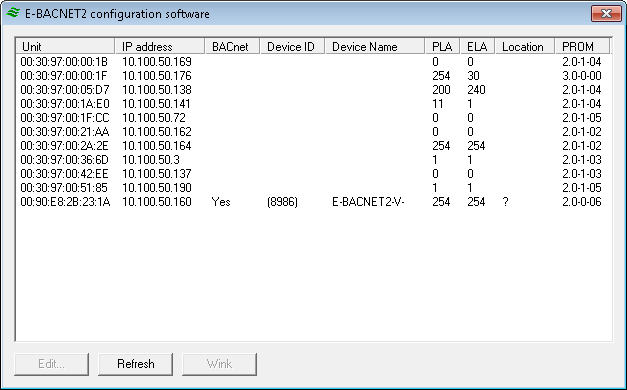
Task: Click IP address 10.100.50.138
Action: [157, 90]
